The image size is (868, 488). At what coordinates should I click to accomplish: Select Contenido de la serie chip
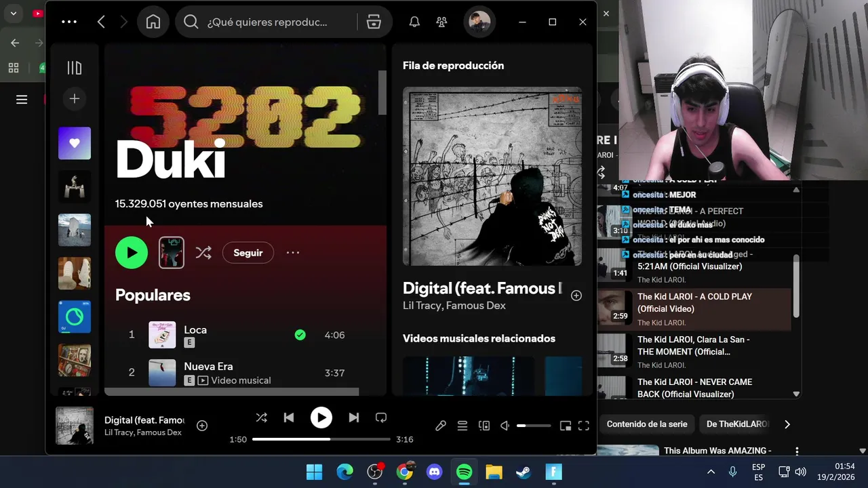click(647, 424)
